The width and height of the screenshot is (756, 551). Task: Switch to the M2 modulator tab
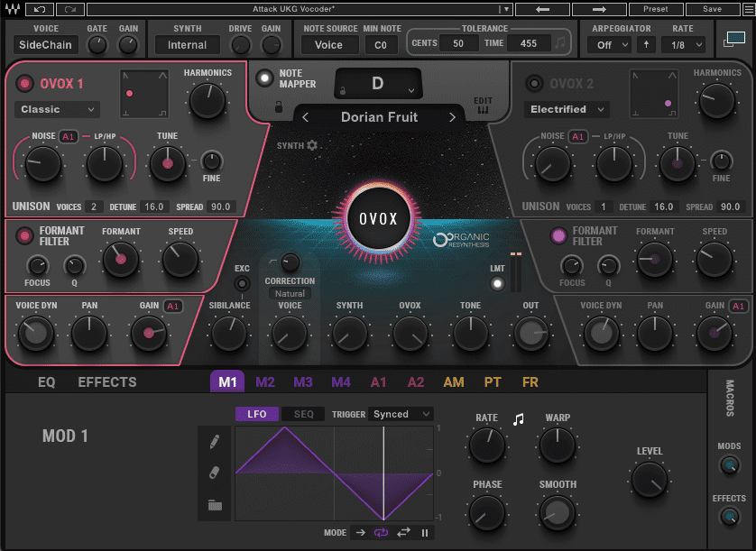(265, 381)
